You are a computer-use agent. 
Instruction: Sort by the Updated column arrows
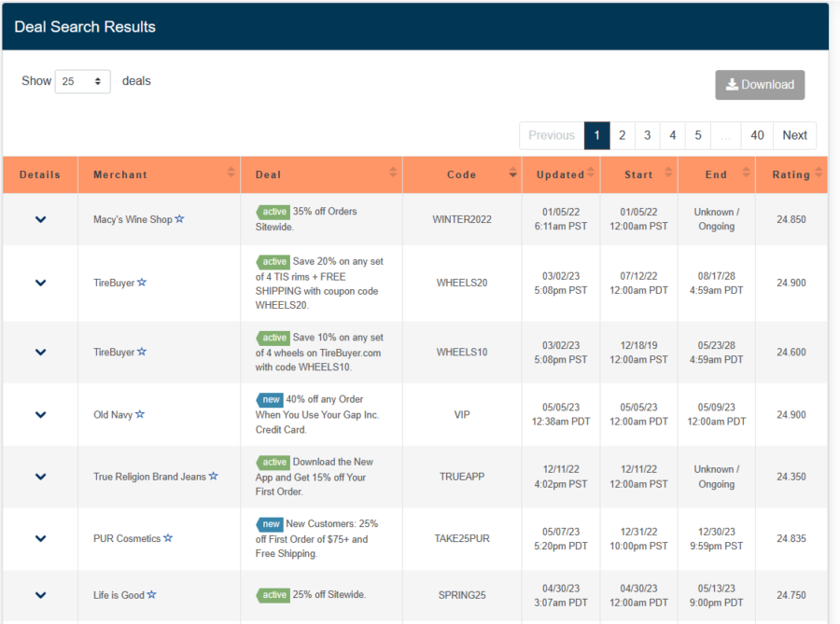tap(590, 173)
